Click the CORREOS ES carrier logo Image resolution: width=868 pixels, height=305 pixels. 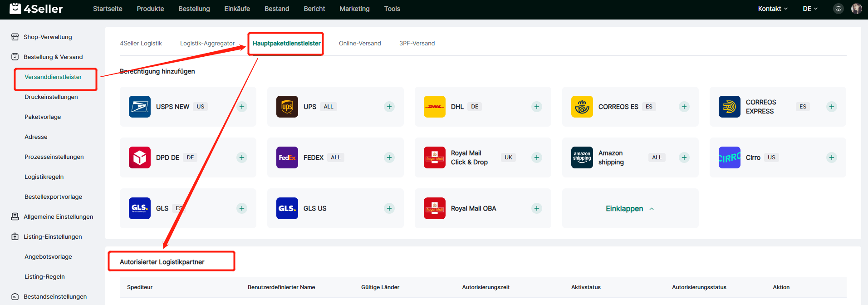(582, 107)
